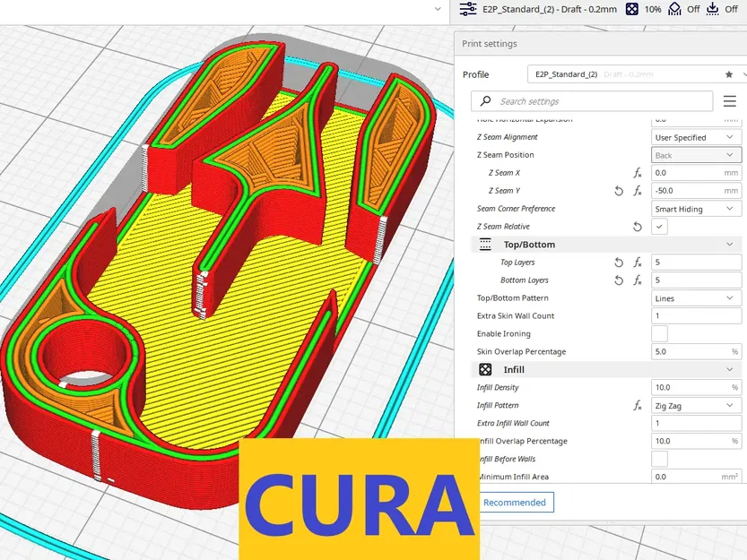747x560 pixels.
Task: Click the Recommended button
Action: (x=515, y=503)
